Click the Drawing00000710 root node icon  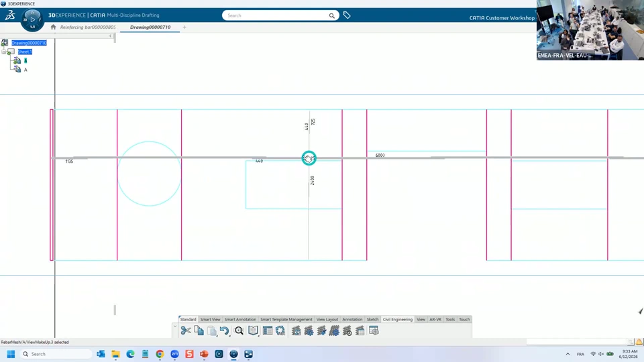click(x=5, y=43)
